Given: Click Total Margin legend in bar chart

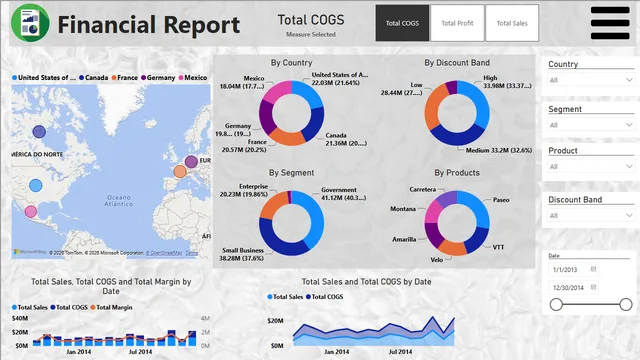Looking at the screenshot, I should [111, 307].
